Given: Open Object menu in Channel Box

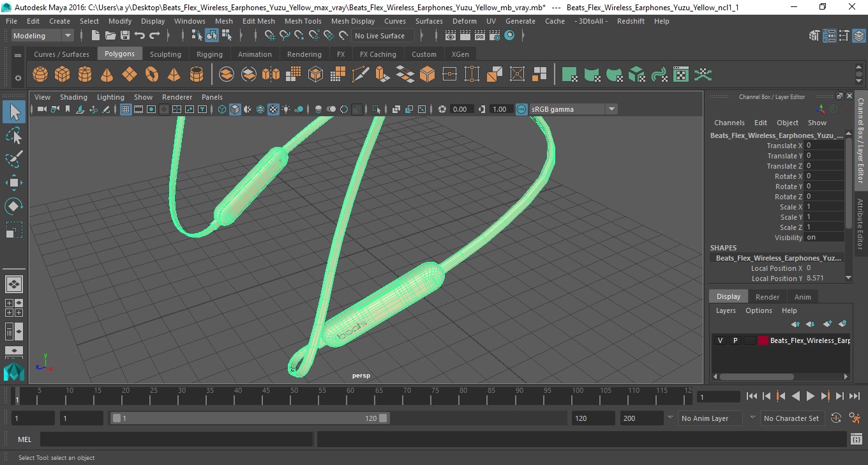Looking at the screenshot, I should 787,123.
